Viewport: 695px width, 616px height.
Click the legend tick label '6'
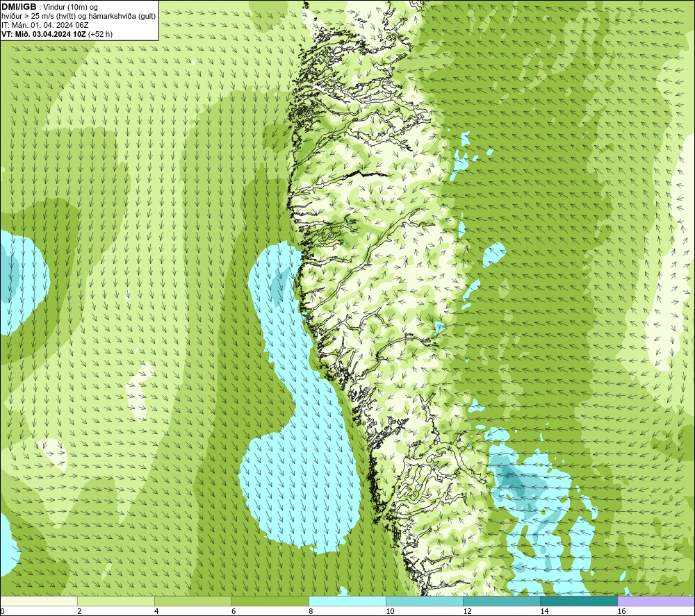coord(234,611)
